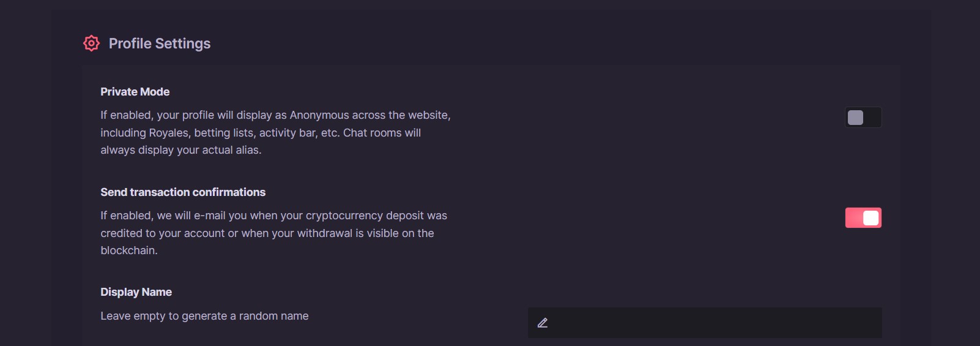Click the 'blockchain.' text in confirmations description

[129, 250]
